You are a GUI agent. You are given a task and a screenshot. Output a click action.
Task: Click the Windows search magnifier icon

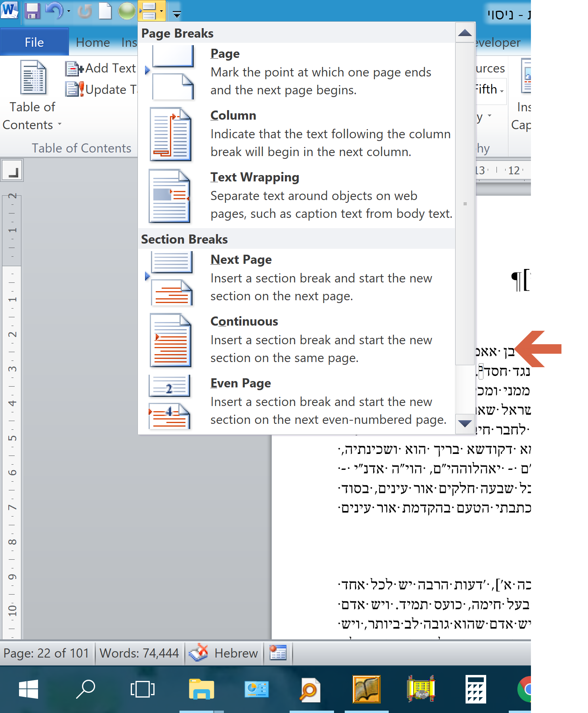coord(86,689)
